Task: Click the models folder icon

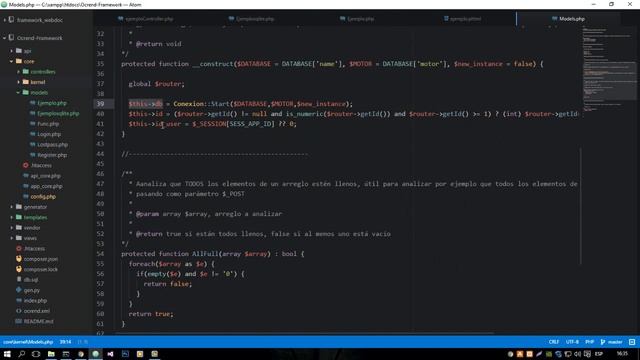Action: click(26, 93)
